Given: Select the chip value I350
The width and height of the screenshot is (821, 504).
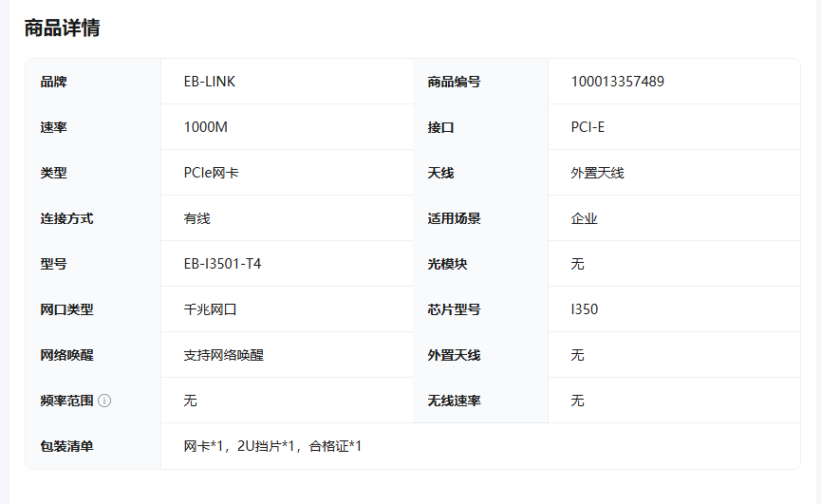Looking at the screenshot, I should pyautogui.click(x=585, y=309).
